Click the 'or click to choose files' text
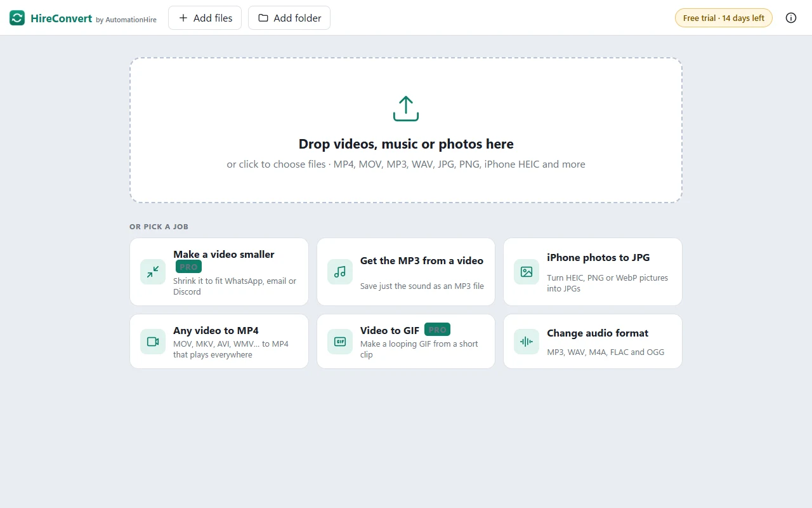 tap(276, 164)
